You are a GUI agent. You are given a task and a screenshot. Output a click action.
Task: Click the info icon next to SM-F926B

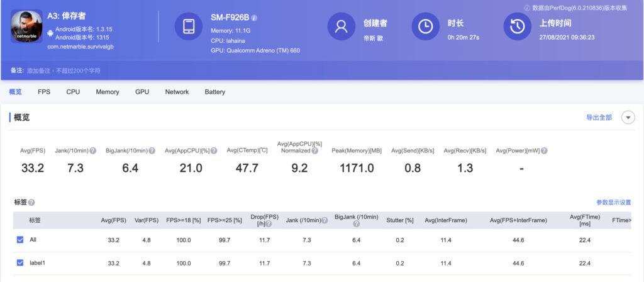254,18
